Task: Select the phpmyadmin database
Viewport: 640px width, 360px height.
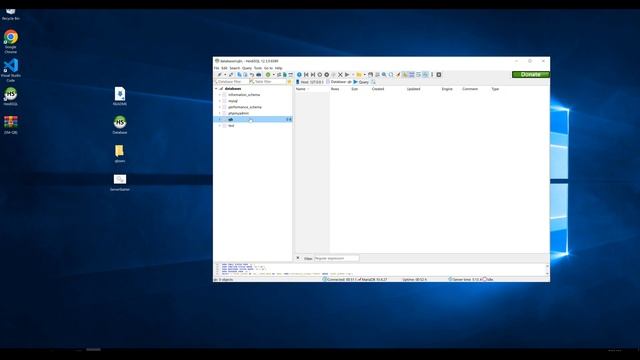Action: (x=238, y=113)
